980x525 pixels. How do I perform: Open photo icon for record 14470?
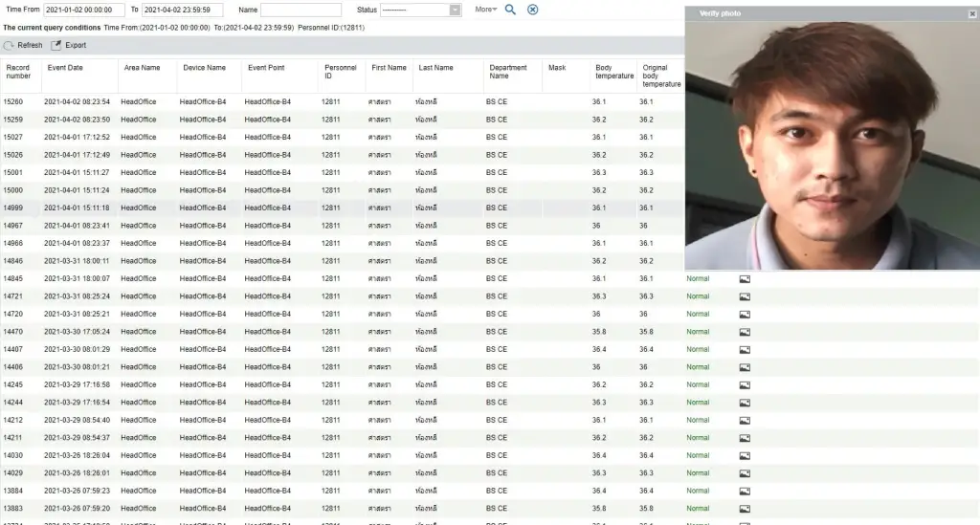tap(745, 332)
